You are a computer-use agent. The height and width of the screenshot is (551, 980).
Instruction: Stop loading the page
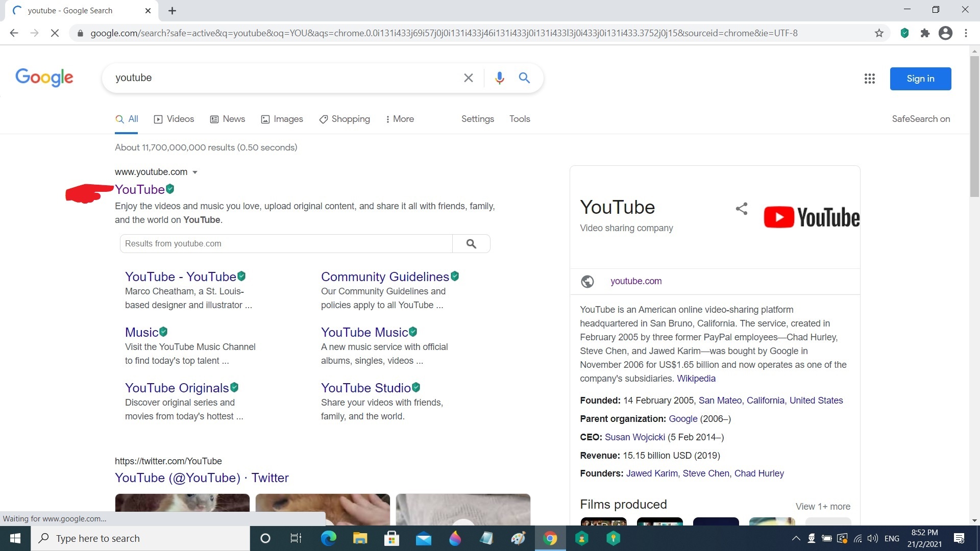[55, 33]
